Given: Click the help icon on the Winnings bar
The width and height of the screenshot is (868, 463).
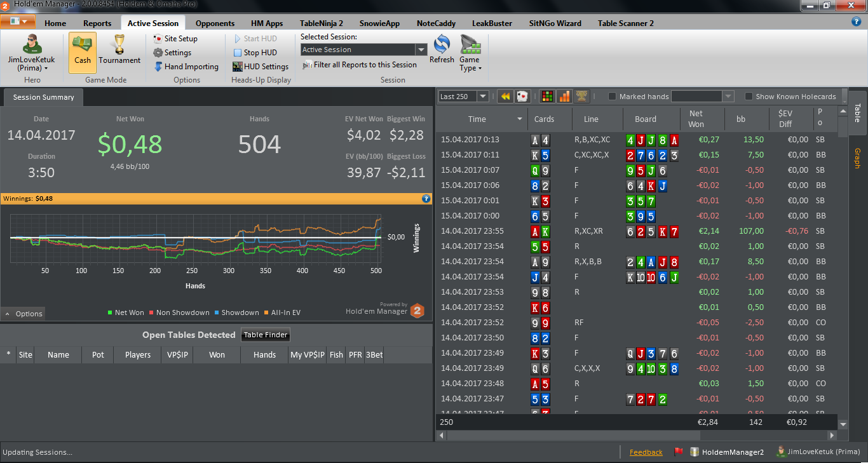Looking at the screenshot, I should [x=426, y=199].
